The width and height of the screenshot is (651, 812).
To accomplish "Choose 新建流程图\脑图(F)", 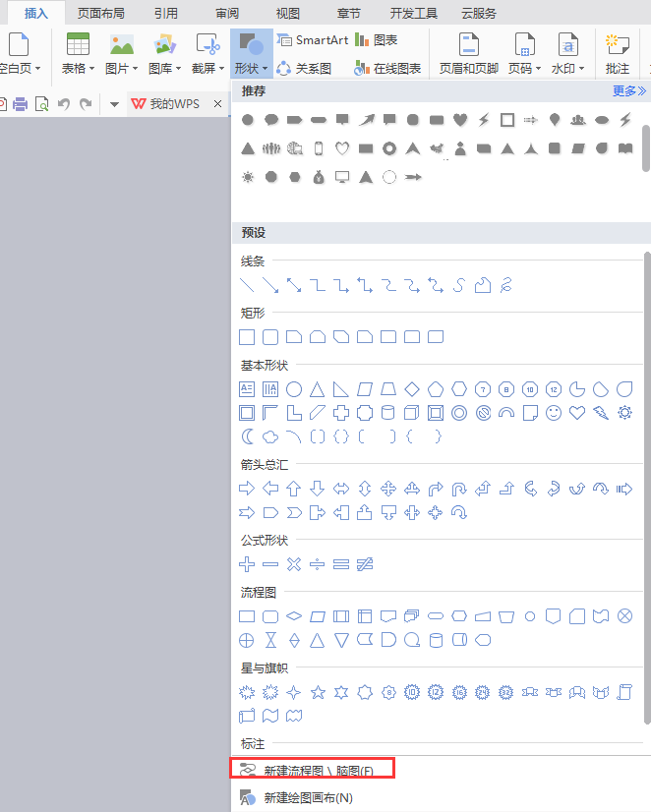I will tap(313, 768).
